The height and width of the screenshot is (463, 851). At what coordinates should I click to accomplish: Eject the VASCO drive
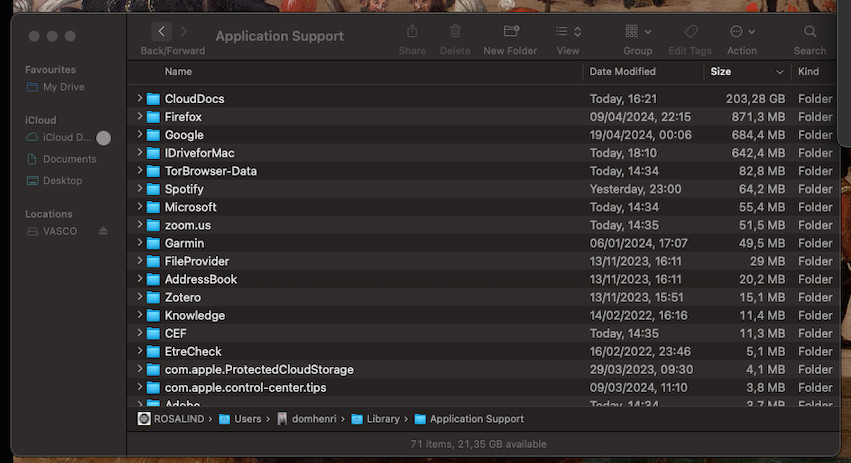[x=103, y=231]
